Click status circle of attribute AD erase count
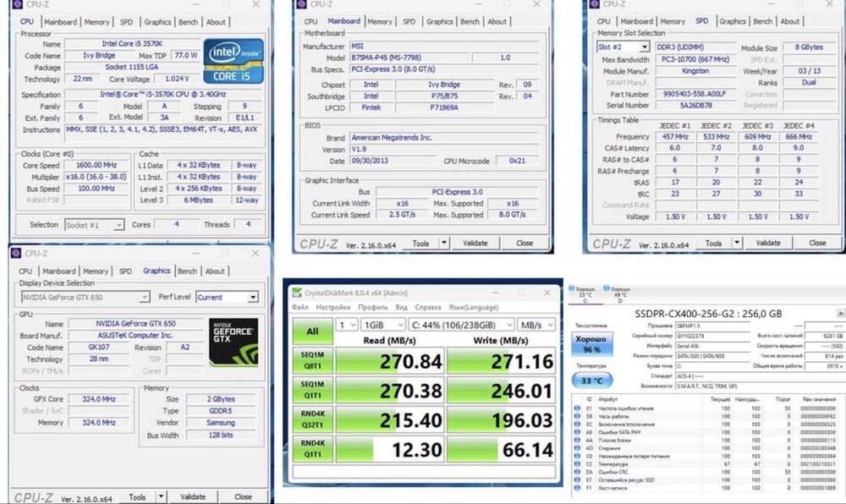The height and width of the screenshot is (504, 846). [578, 448]
